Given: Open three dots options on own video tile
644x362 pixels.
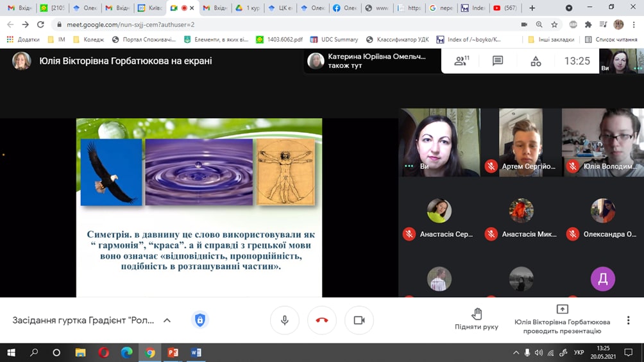Looking at the screenshot, I should (x=409, y=166).
